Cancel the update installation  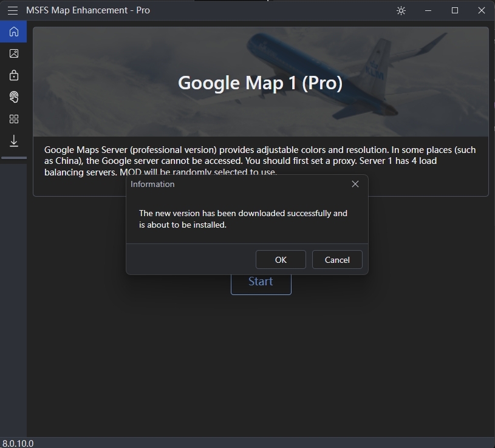coord(337,260)
